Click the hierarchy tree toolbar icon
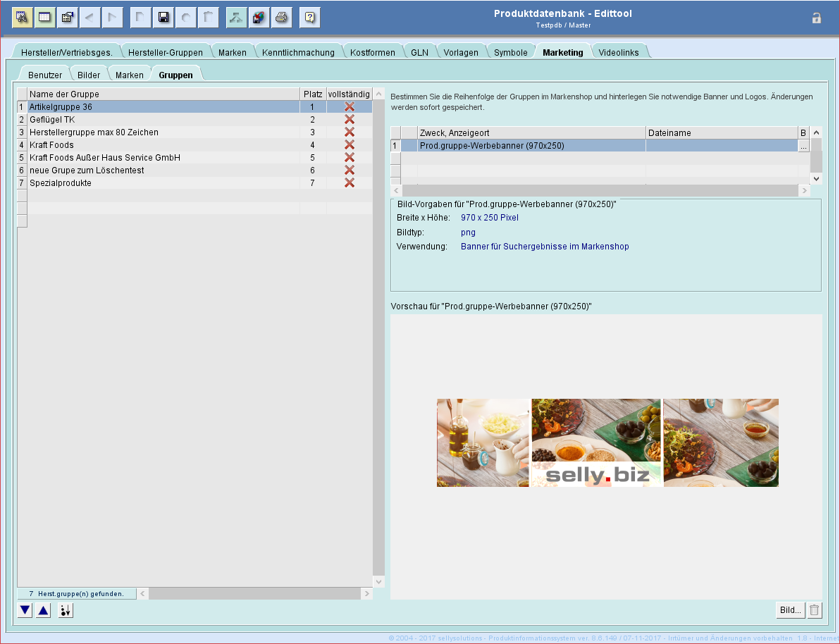Image resolution: width=840 pixels, height=644 pixels. pos(236,18)
